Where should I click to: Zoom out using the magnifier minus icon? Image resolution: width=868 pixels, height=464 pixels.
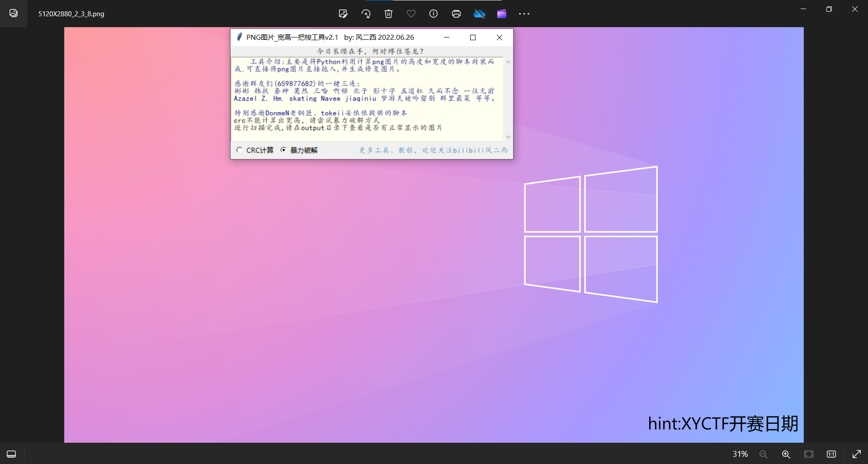pyautogui.click(x=764, y=454)
